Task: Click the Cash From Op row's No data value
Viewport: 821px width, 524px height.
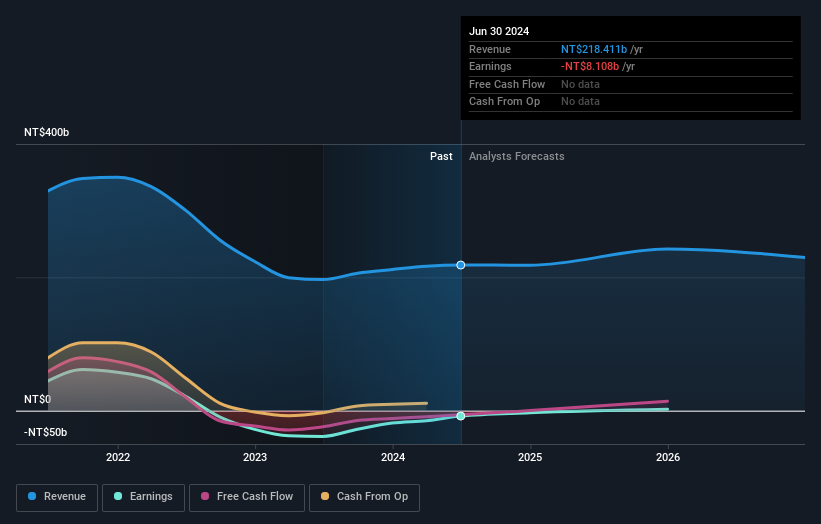Action: (x=580, y=102)
